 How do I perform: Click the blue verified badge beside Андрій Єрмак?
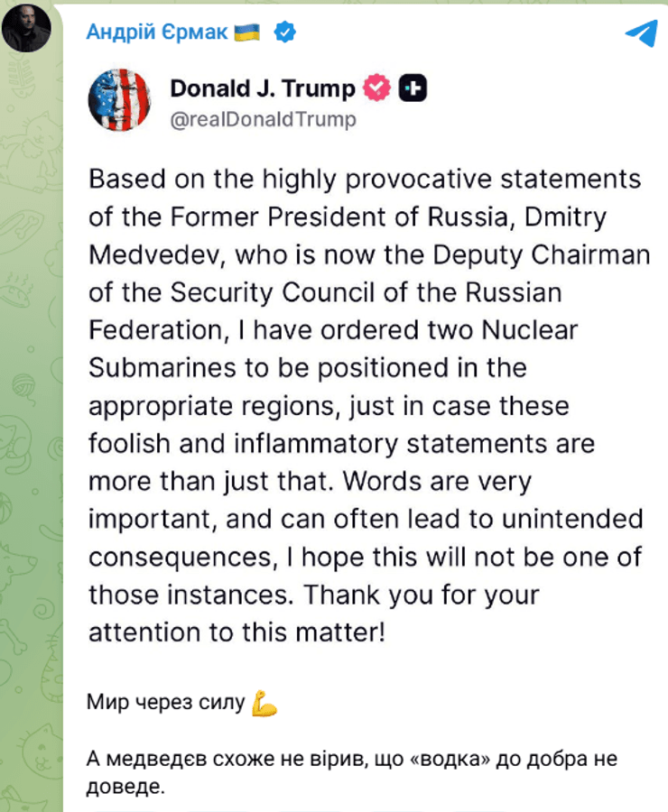click(x=285, y=32)
